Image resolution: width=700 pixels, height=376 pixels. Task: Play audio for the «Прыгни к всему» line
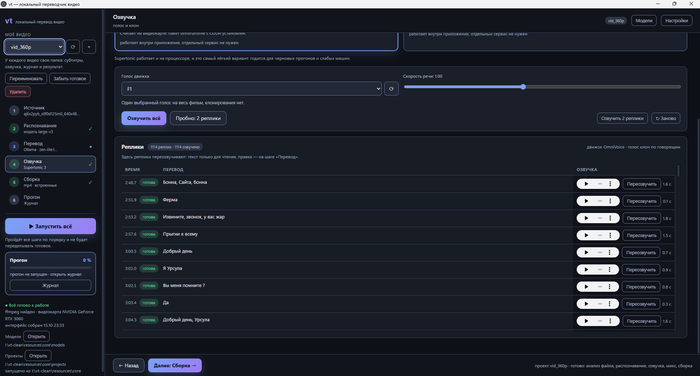click(x=586, y=235)
